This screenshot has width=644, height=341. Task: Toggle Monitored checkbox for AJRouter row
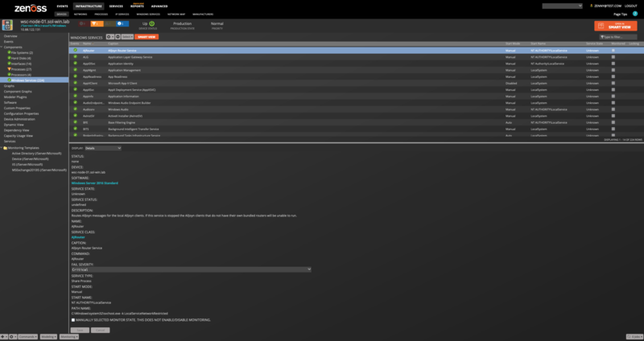coord(613,51)
